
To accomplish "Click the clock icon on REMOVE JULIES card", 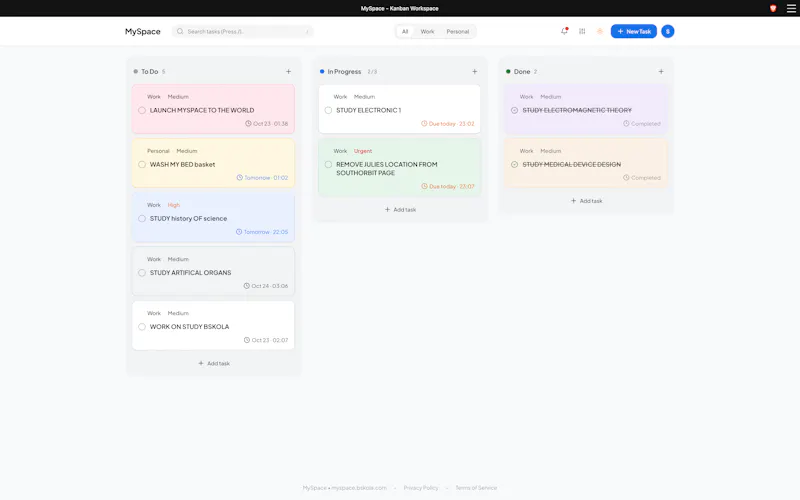I will 424,186.
